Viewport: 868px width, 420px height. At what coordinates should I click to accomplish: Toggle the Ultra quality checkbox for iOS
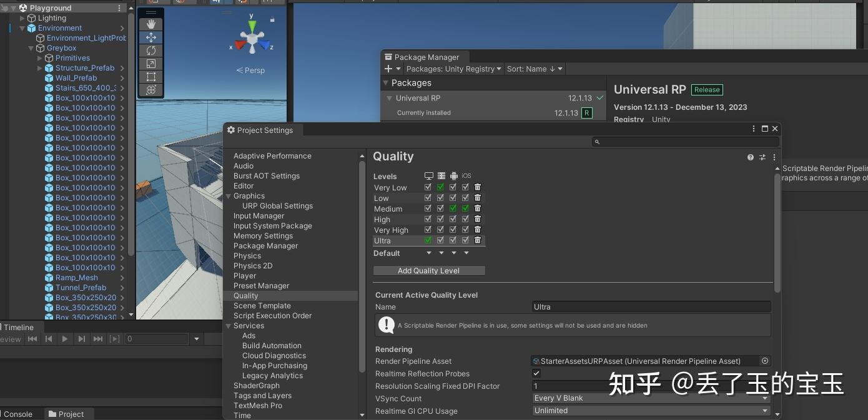[x=465, y=240]
